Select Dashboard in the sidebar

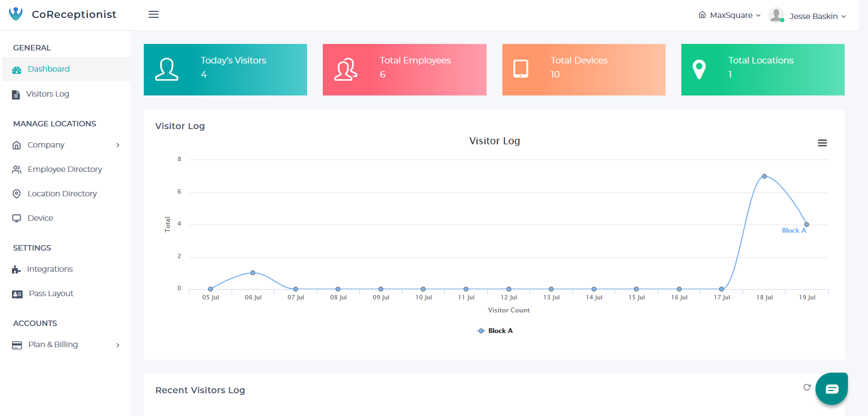point(65,69)
